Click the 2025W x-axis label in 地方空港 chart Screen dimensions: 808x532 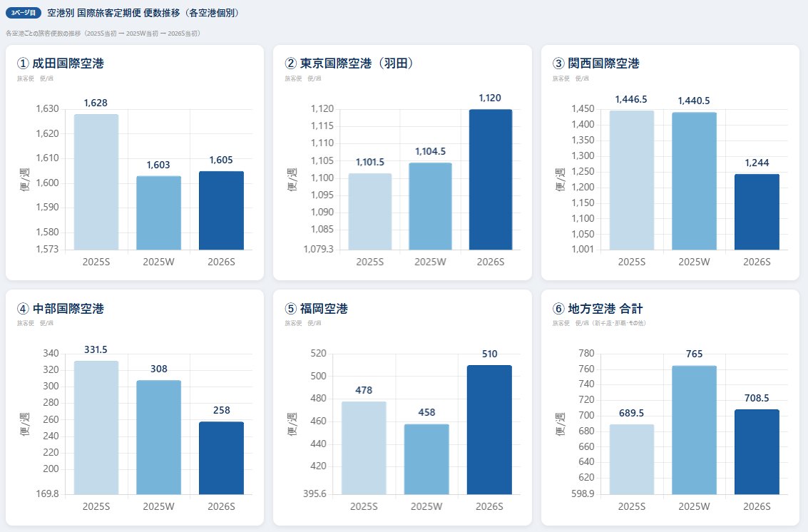pyautogui.click(x=694, y=507)
